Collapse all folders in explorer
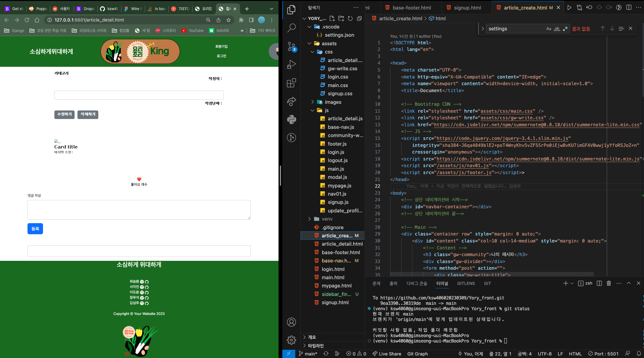644x358 pixels. pos(359,18)
